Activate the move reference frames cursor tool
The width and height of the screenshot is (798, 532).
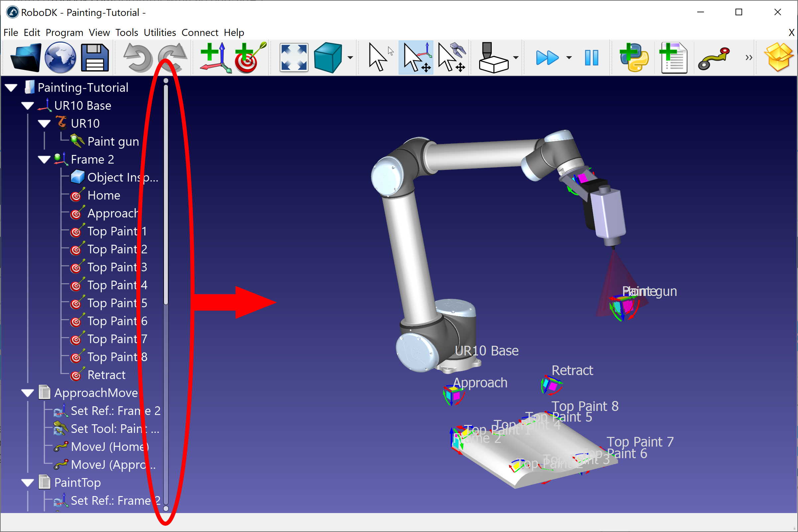click(416, 58)
